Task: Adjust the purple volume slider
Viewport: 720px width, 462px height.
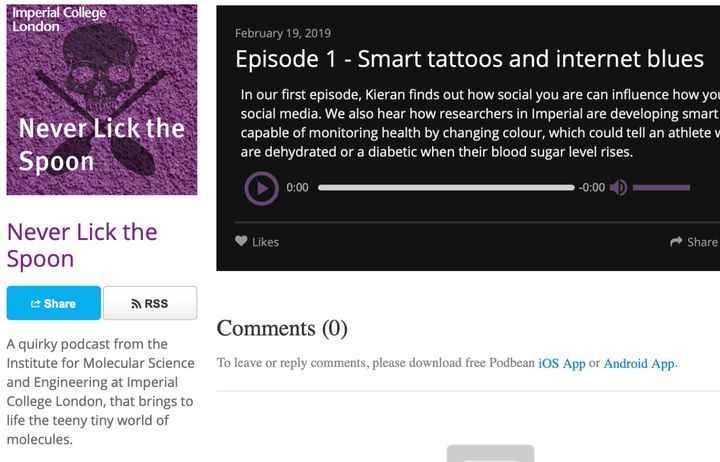Action: [x=661, y=188]
